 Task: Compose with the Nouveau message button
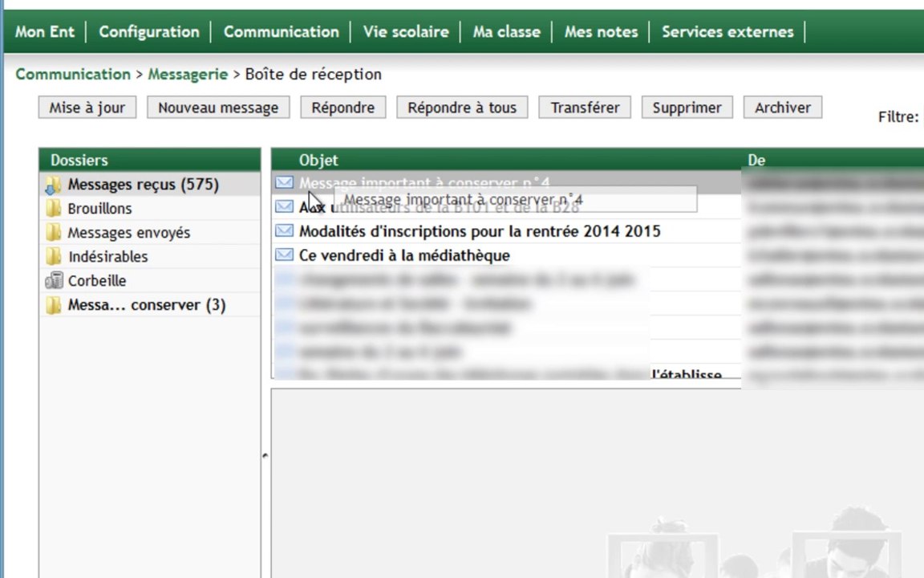pyautogui.click(x=218, y=108)
